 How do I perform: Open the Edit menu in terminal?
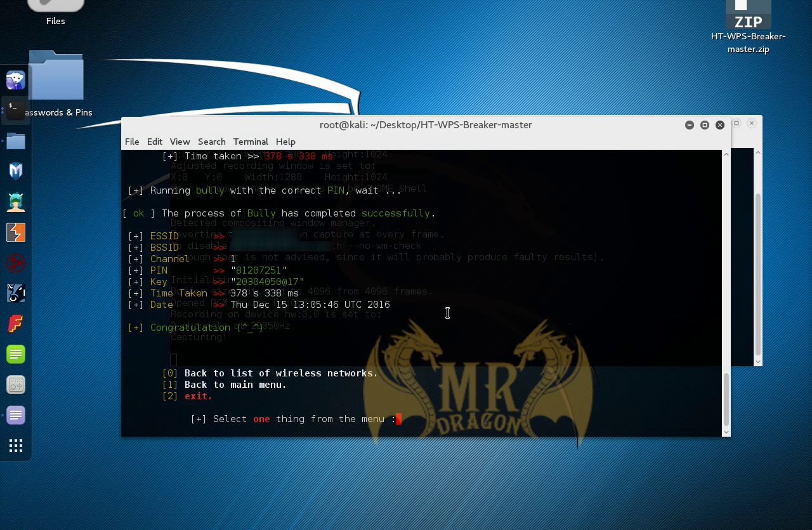(x=155, y=142)
